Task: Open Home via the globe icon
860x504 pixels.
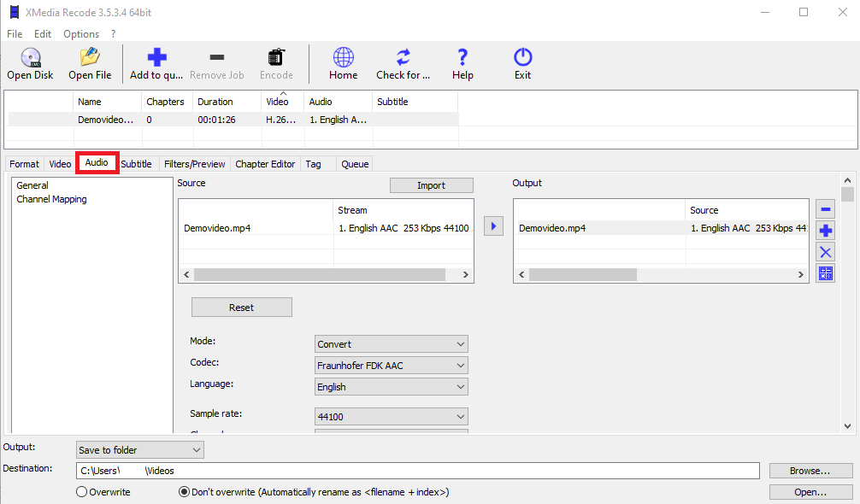Action: (343, 58)
